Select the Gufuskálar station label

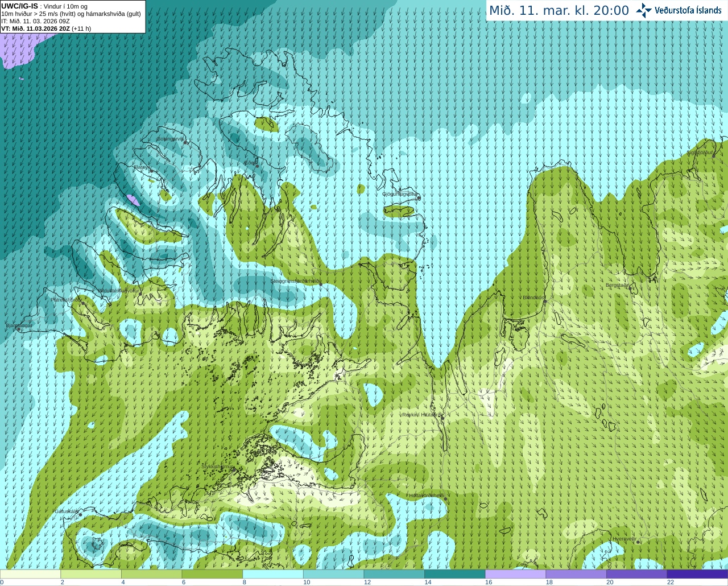tap(66, 511)
